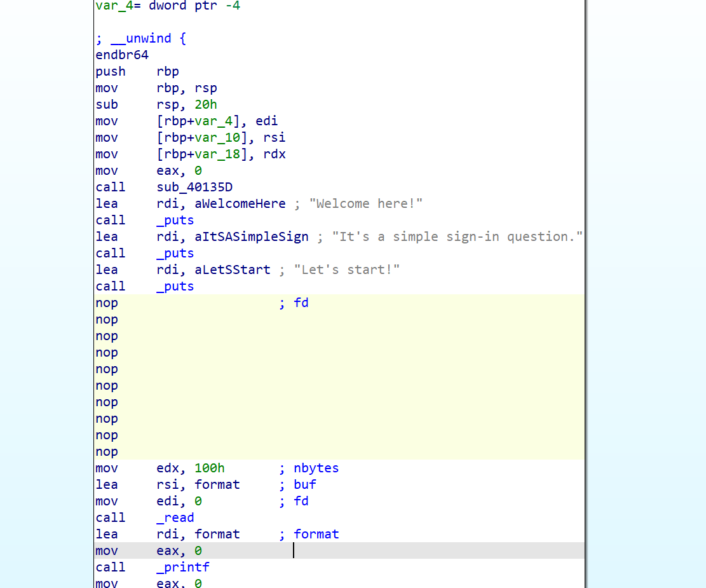Select the buf comment

(x=305, y=485)
